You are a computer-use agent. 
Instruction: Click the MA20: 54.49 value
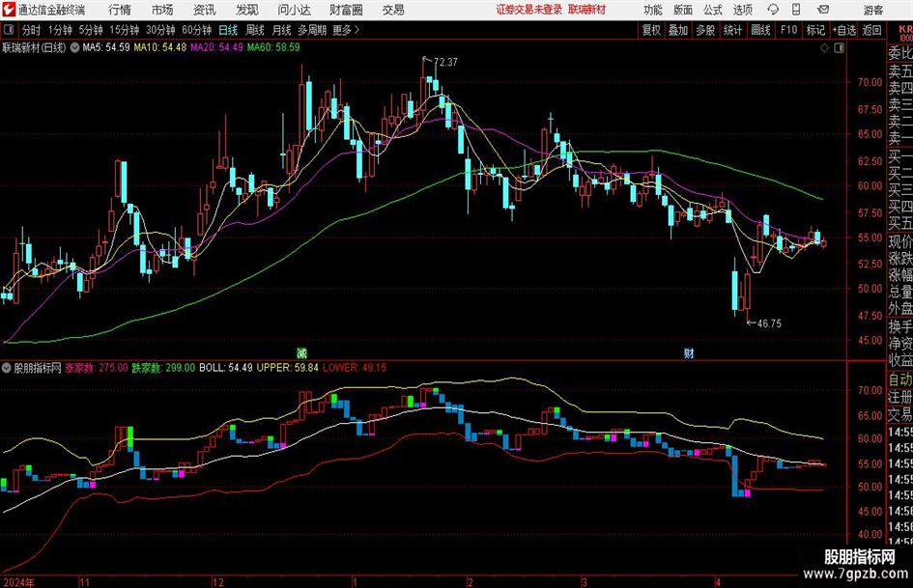pyautogui.click(x=216, y=47)
